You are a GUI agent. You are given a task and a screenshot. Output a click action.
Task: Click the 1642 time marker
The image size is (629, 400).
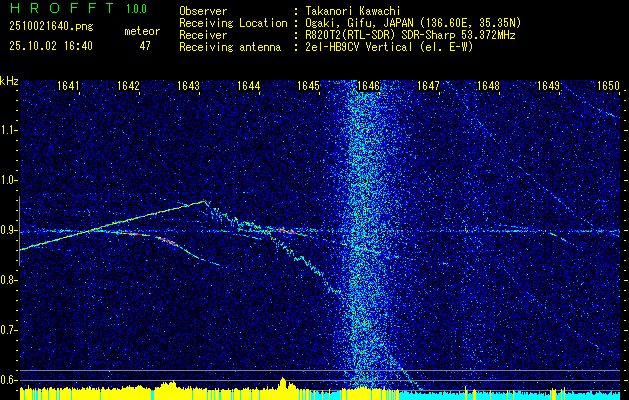coord(128,86)
